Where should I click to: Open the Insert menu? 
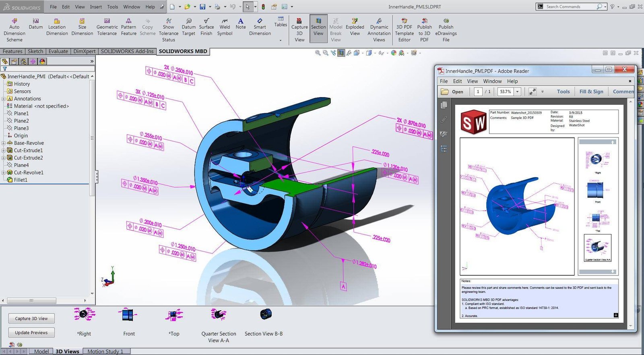tap(96, 7)
